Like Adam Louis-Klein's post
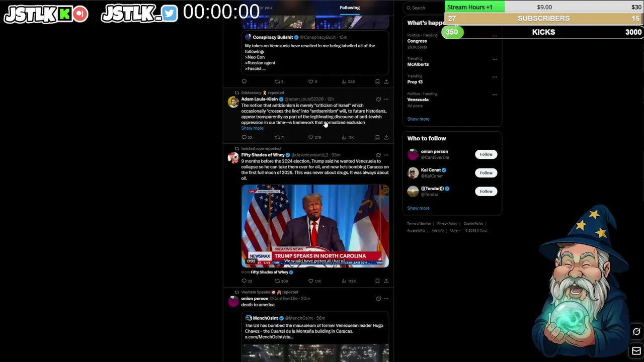Image resolution: width=644 pixels, height=362 pixels. pyautogui.click(x=314, y=137)
